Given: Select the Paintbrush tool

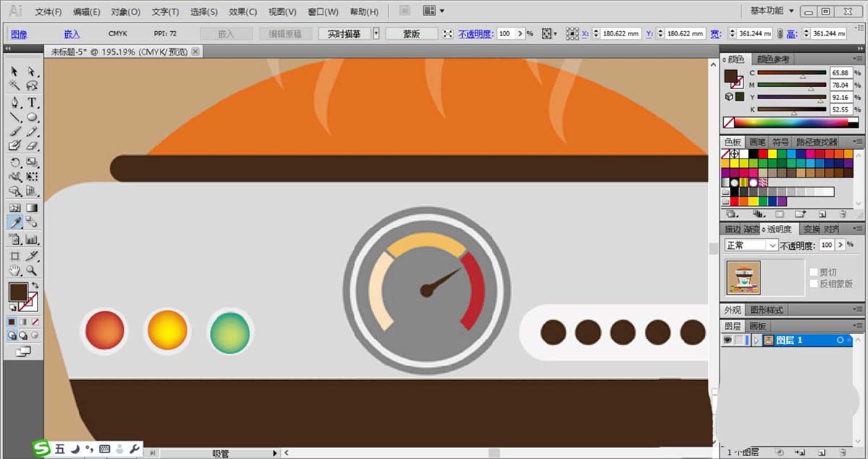Looking at the screenshot, I should (14, 132).
